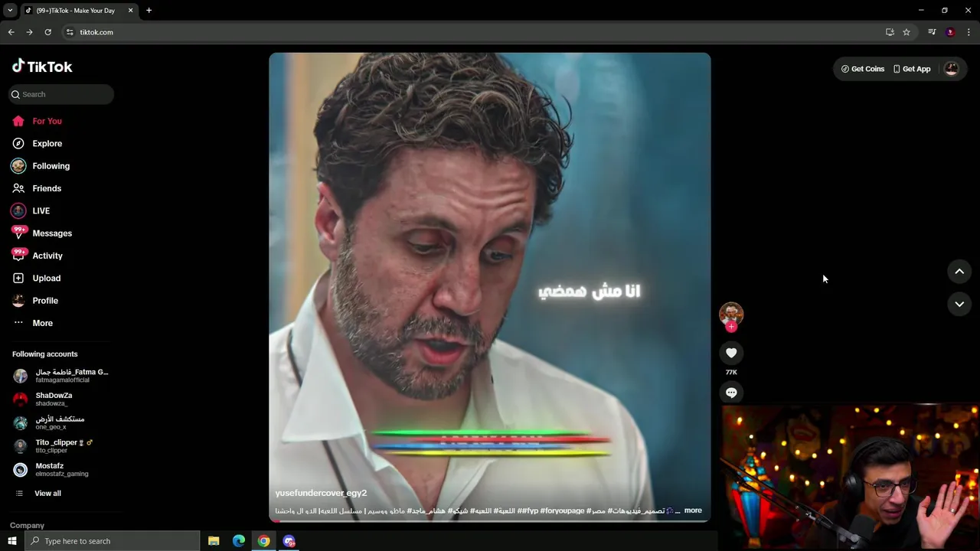Open the Upload page
The height and width of the screenshot is (551, 980).
(x=46, y=278)
